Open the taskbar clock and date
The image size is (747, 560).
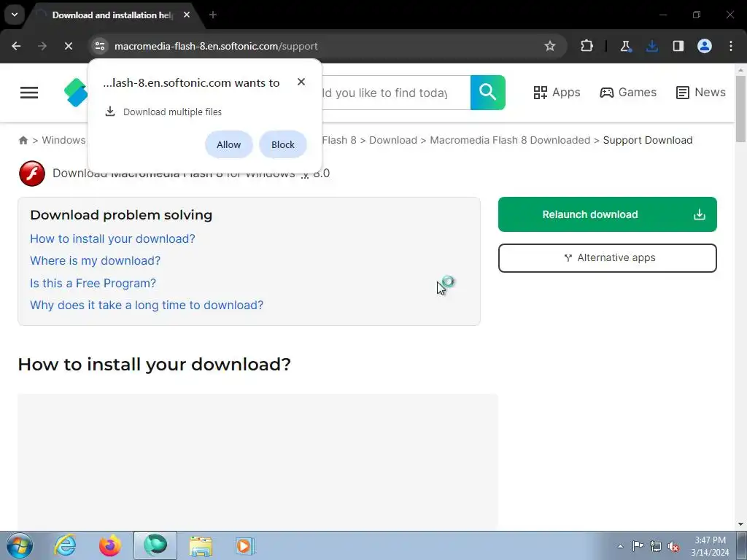coord(710,546)
